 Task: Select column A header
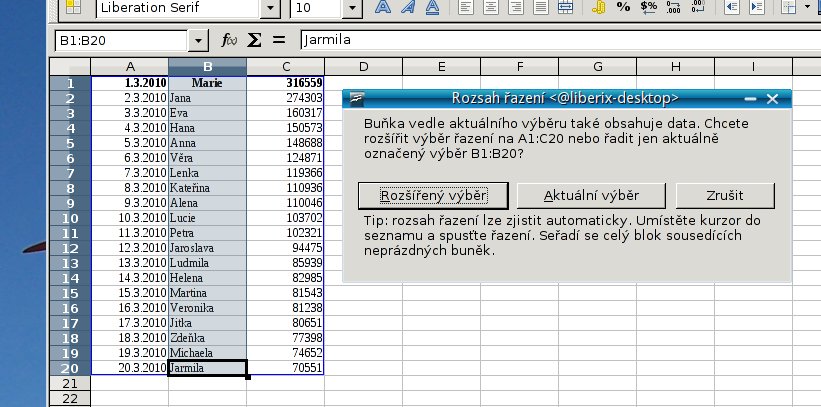(x=130, y=67)
